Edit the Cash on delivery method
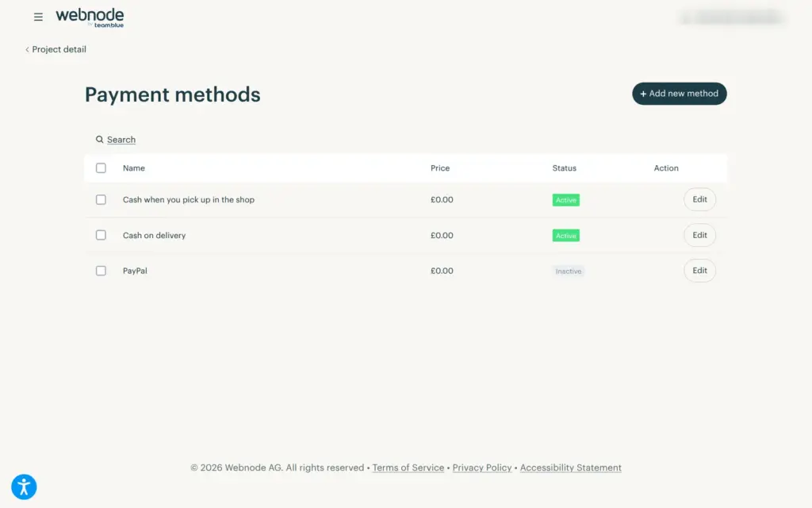The height and width of the screenshot is (508, 812). tap(699, 235)
